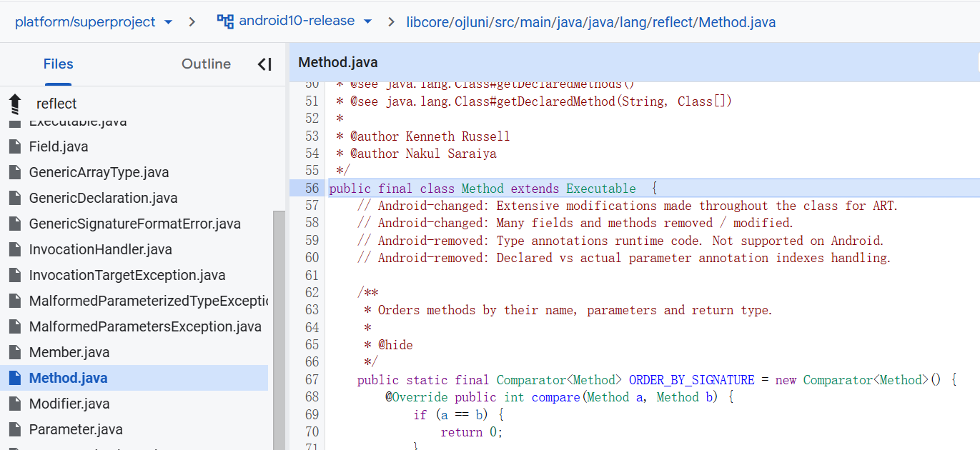Click file icon next to MalformedParametersException.java
980x450 pixels.
tap(14, 326)
